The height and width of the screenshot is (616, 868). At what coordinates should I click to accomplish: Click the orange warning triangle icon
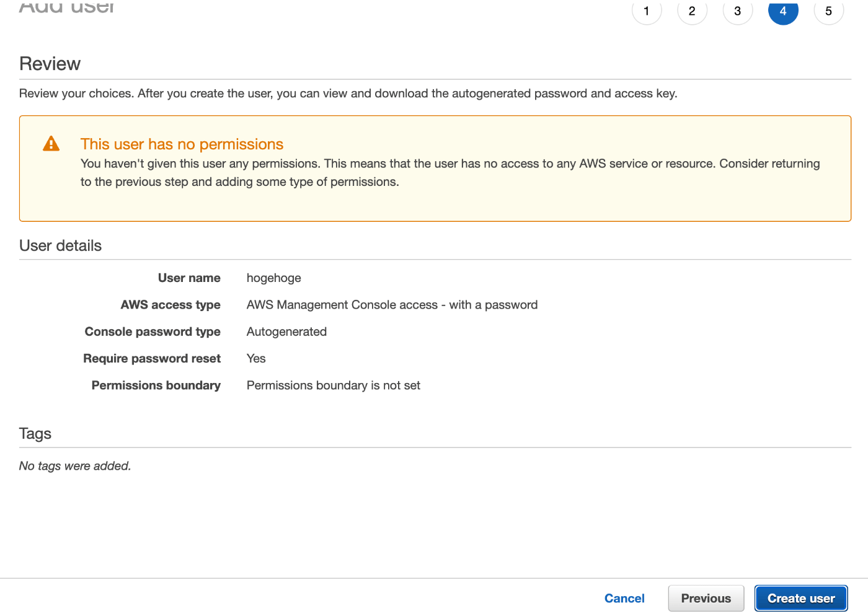51,144
